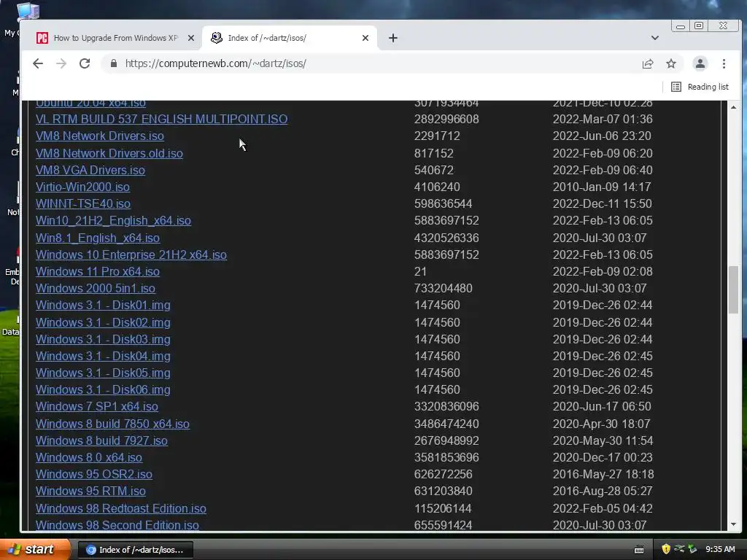
Task: Click Windows 8 build 7927.iso link
Action: [101, 440]
